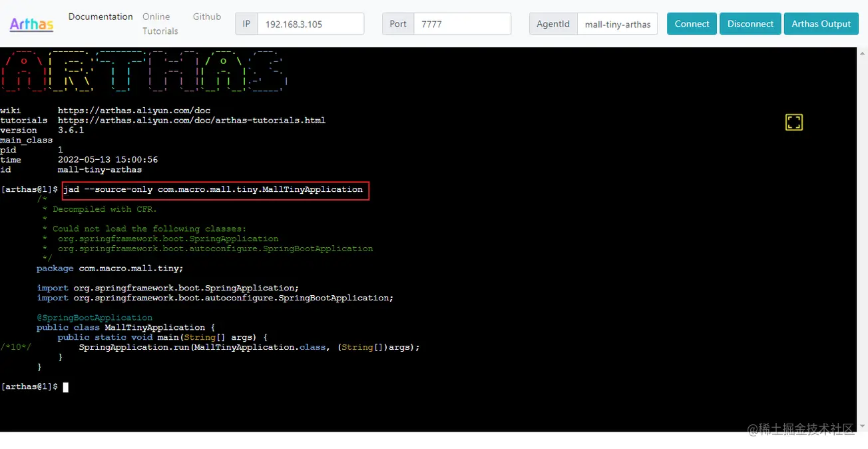Click the Connect button
Image resolution: width=868 pixels, height=449 pixels.
click(x=692, y=24)
